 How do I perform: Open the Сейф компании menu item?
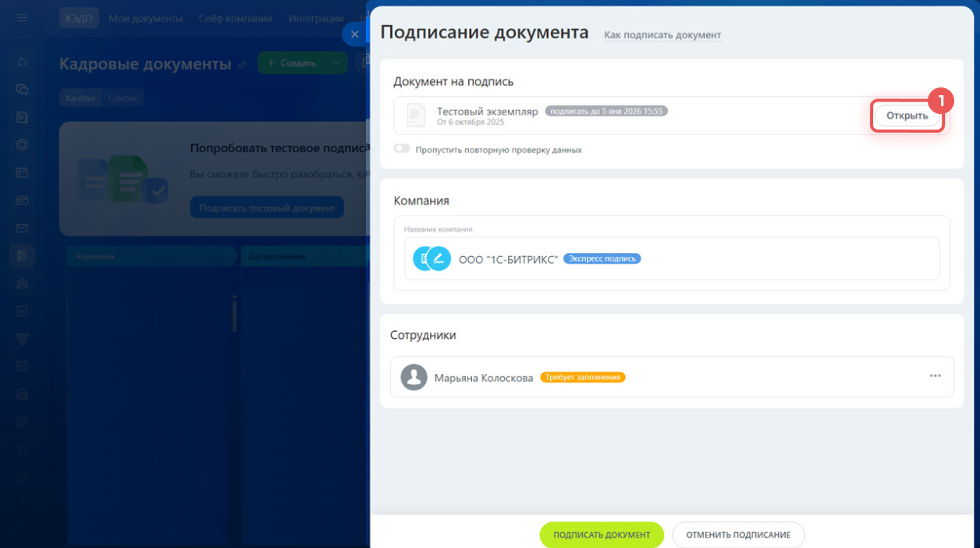coord(236,18)
